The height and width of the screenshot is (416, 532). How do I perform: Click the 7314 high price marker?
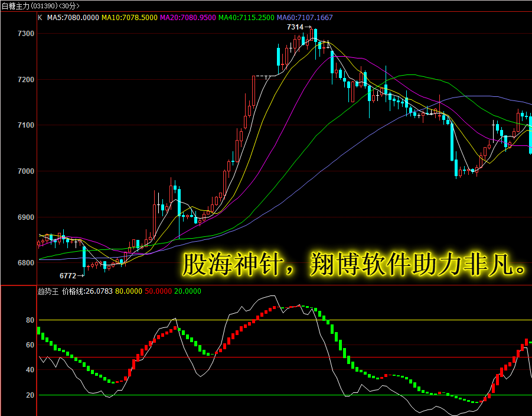(299, 27)
